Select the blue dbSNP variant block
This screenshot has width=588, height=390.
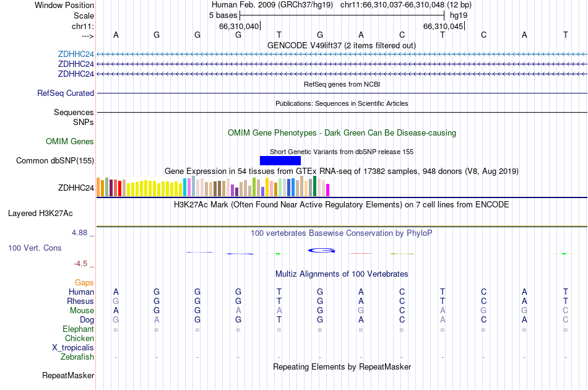pos(280,160)
